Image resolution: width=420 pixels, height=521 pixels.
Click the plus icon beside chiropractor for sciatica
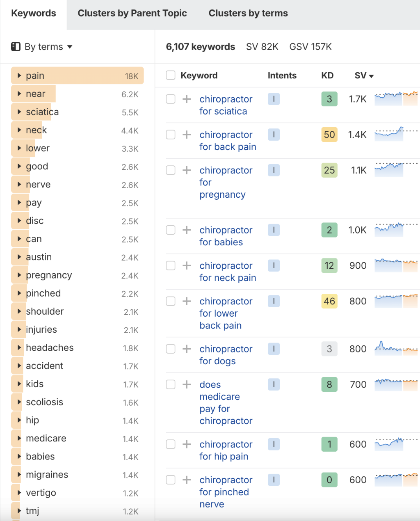click(x=187, y=99)
